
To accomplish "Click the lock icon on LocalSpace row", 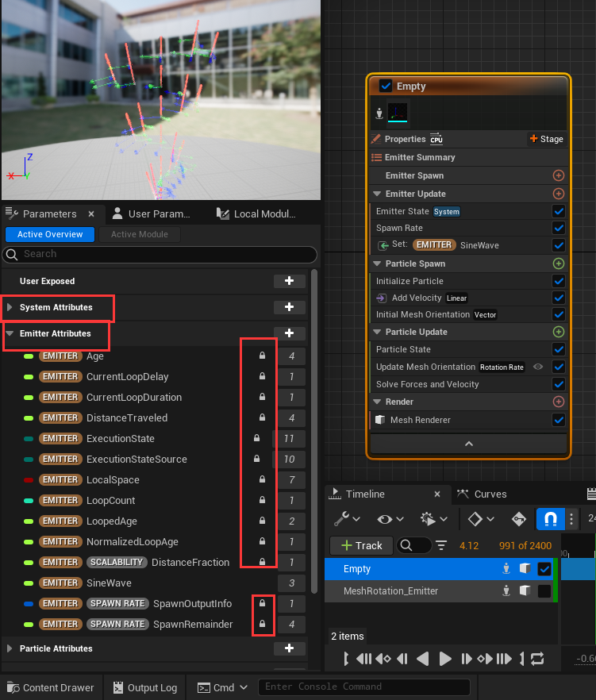I will [x=262, y=480].
